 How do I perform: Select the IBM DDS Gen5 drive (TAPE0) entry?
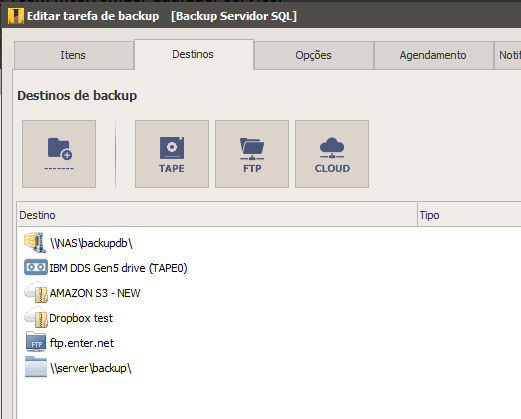tap(118, 268)
